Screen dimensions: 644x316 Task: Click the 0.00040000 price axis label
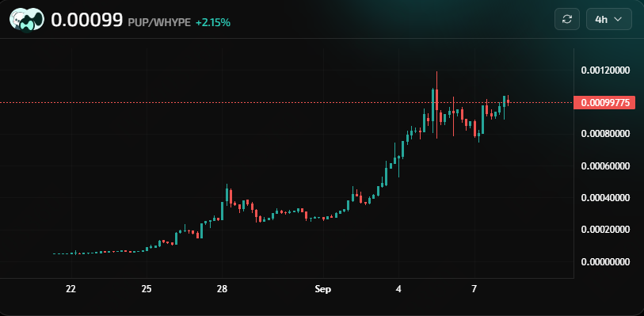(605, 198)
